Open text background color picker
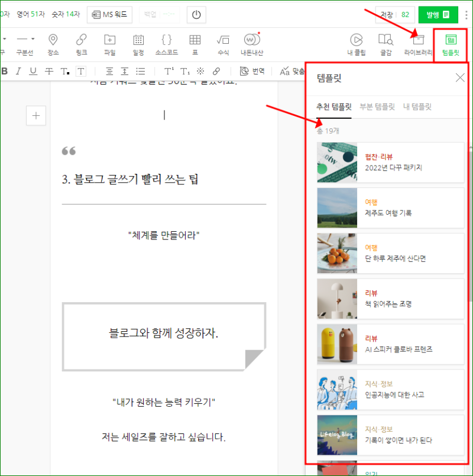This screenshot has width=473, height=476. [81, 71]
